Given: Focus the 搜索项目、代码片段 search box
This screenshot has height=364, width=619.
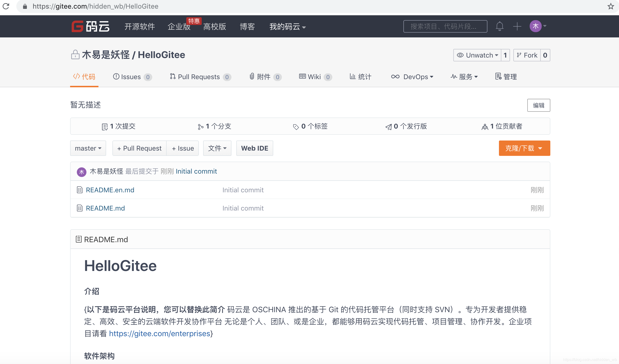Looking at the screenshot, I should 445,26.
